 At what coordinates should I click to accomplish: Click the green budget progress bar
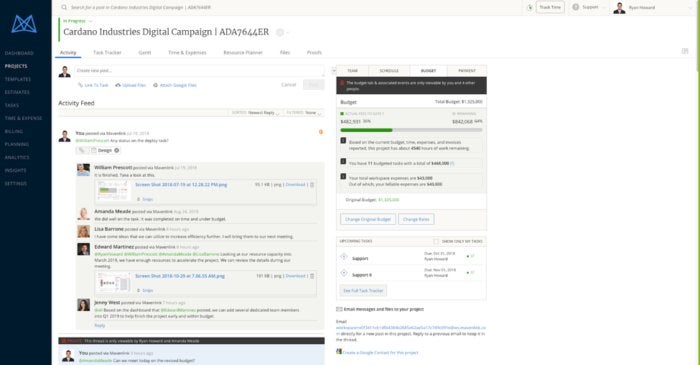(367, 130)
